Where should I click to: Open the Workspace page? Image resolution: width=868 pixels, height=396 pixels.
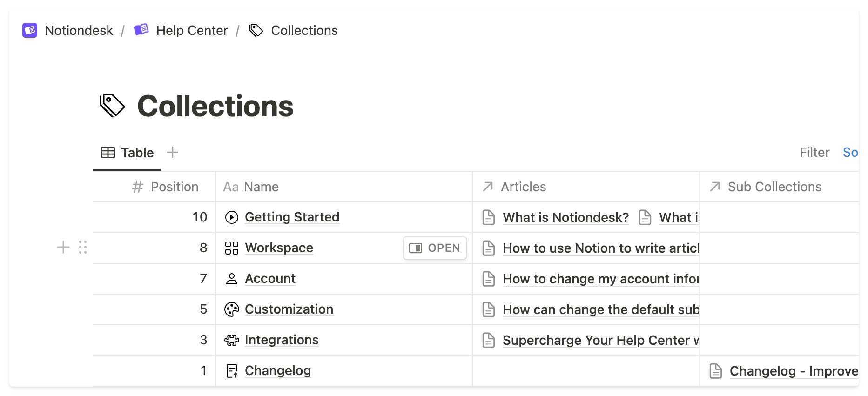(x=279, y=248)
